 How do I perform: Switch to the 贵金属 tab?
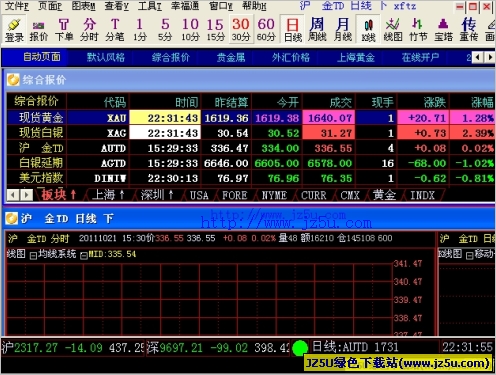click(231, 57)
